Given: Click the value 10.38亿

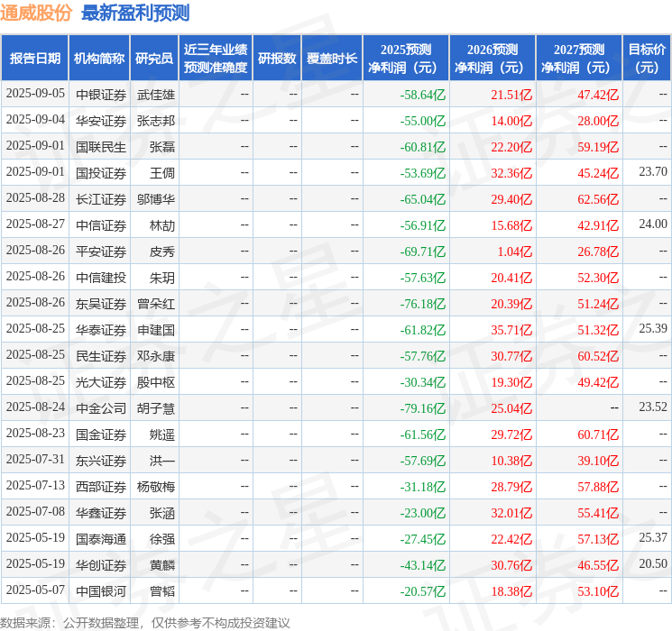Looking at the screenshot, I should 511,461.
